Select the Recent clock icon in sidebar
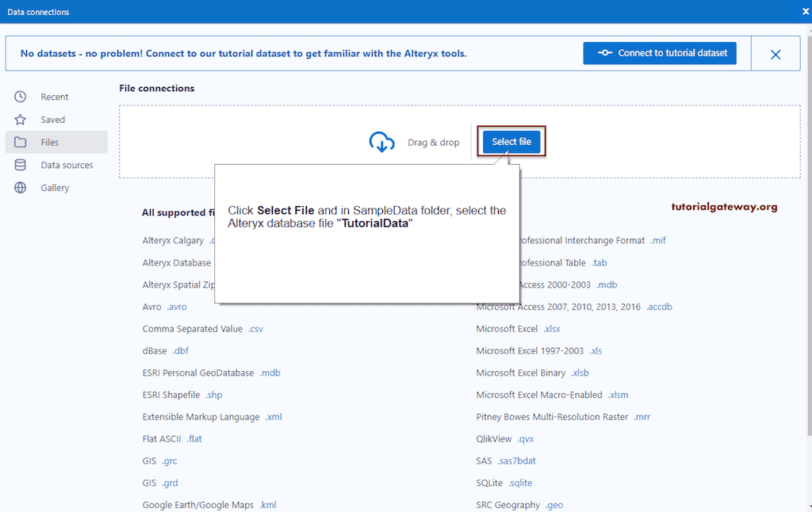This screenshot has height=512, width=812. pyautogui.click(x=20, y=96)
